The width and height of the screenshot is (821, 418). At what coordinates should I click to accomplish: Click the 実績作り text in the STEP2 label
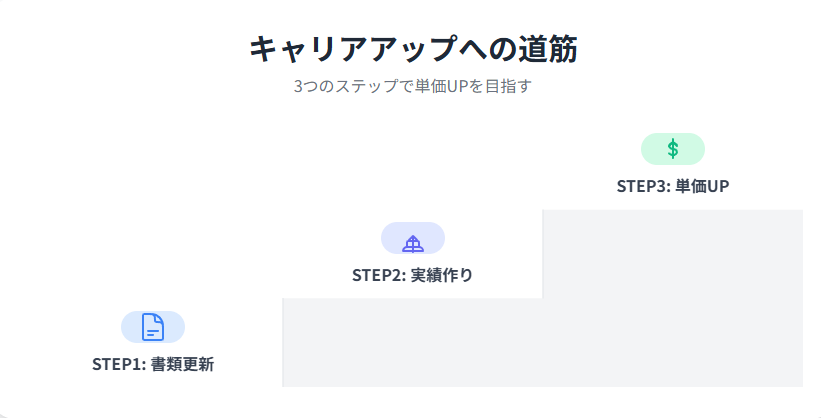[441, 275]
